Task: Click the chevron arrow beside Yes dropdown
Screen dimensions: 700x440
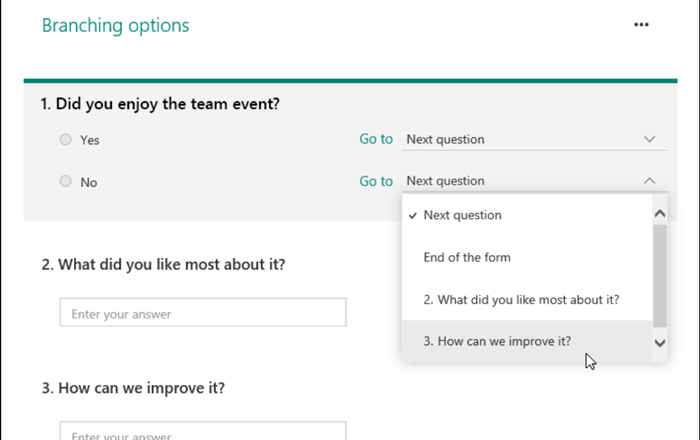Action: pyautogui.click(x=650, y=139)
